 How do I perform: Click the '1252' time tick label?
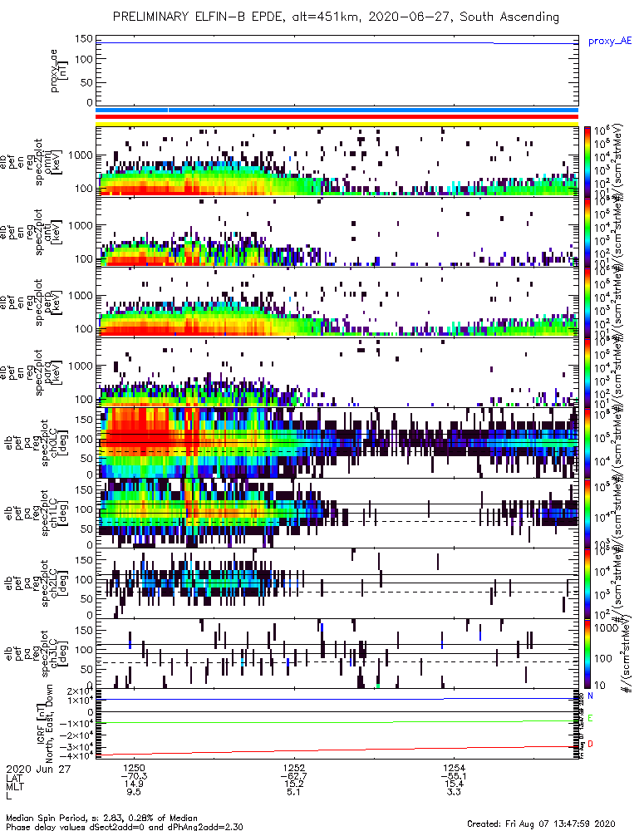294,768
